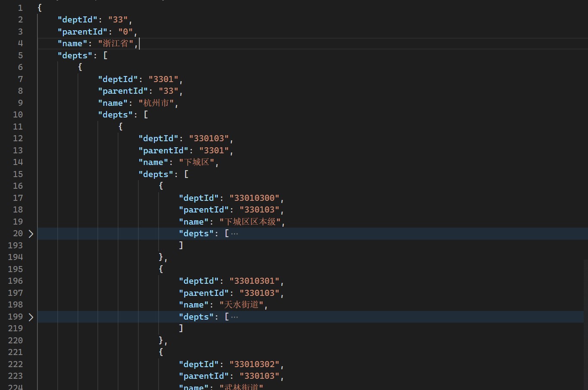Click the opening brace on line 16

coord(161,186)
